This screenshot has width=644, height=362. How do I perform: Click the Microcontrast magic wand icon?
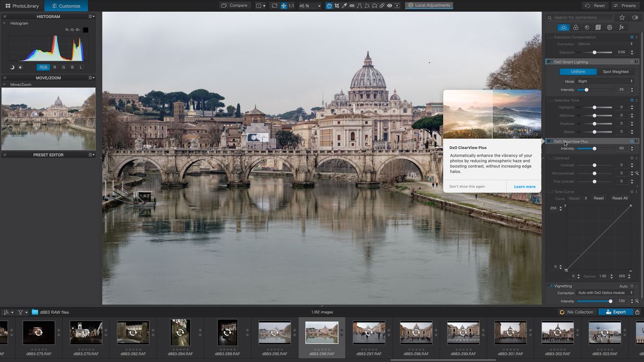coord(637,173)
